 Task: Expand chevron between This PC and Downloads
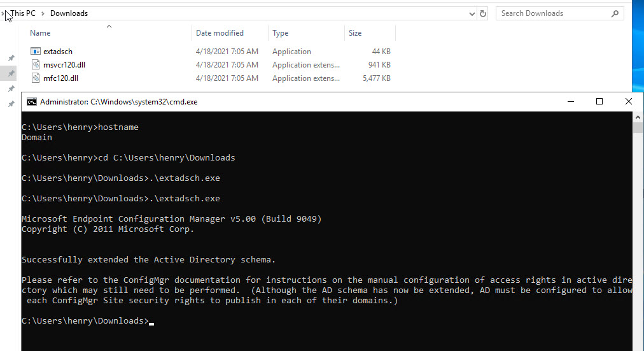tap(43, 13)
